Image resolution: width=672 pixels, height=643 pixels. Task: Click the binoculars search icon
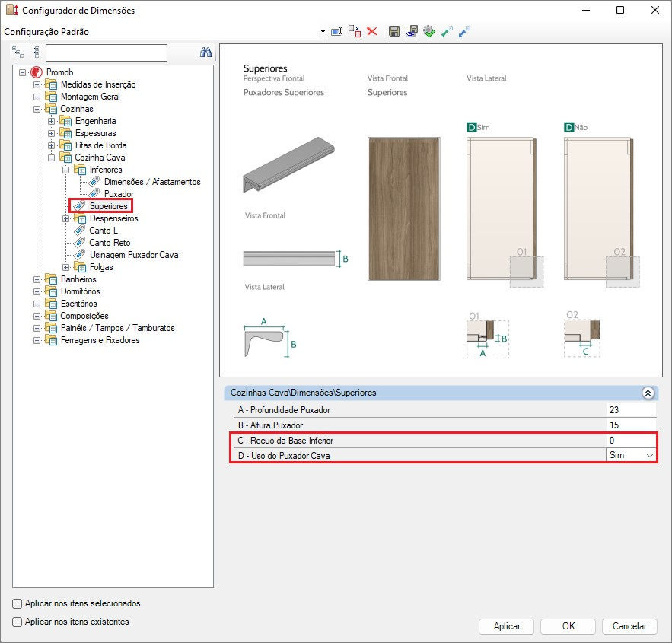(x=205, y=53)
